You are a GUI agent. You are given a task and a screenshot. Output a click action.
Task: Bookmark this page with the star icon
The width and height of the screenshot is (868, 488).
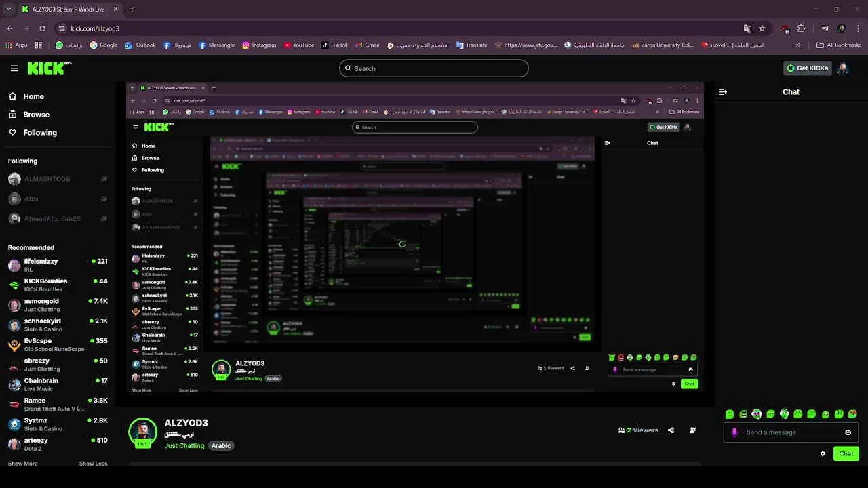pos(762,28)
